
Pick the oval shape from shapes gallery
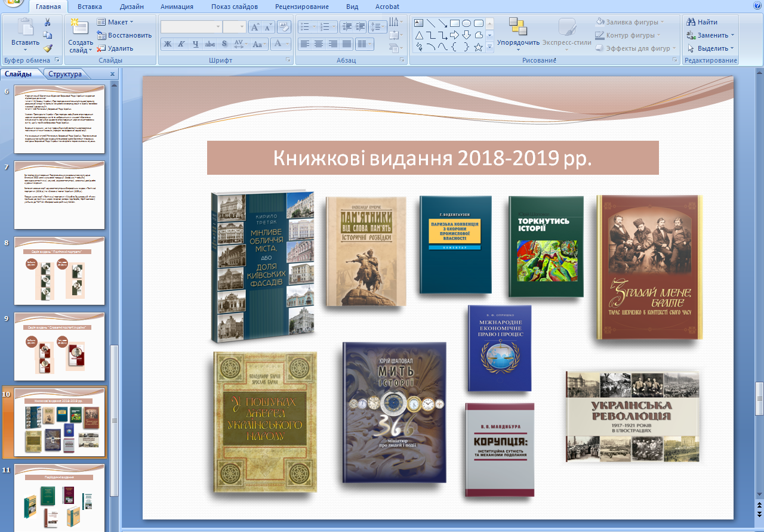tap(466, 23)
